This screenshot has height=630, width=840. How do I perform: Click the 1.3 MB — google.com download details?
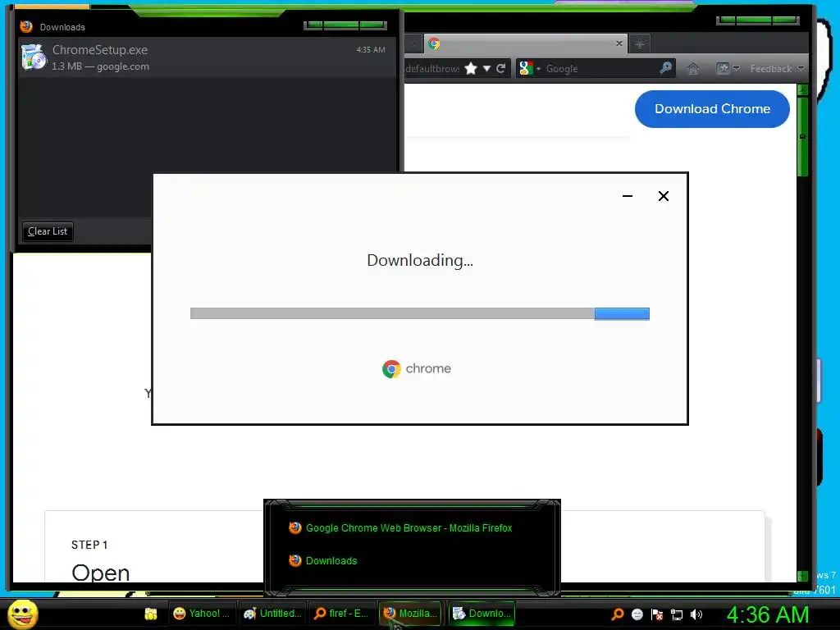point(100,66)
